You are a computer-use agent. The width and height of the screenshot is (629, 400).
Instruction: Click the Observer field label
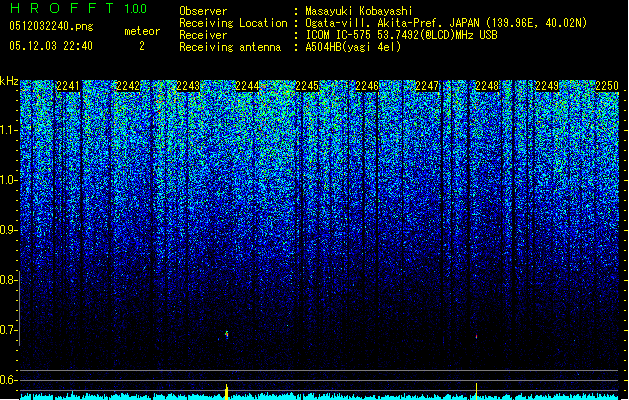[x=203, y=11]
